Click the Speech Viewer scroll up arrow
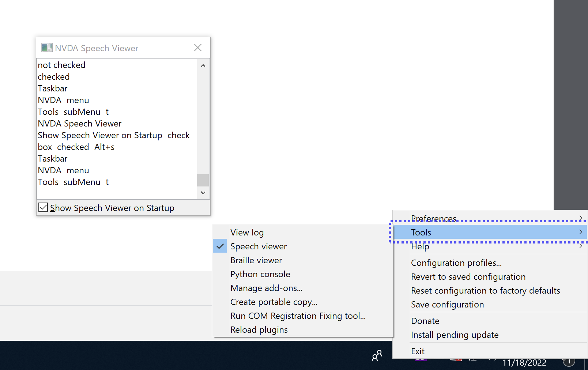 203,66
